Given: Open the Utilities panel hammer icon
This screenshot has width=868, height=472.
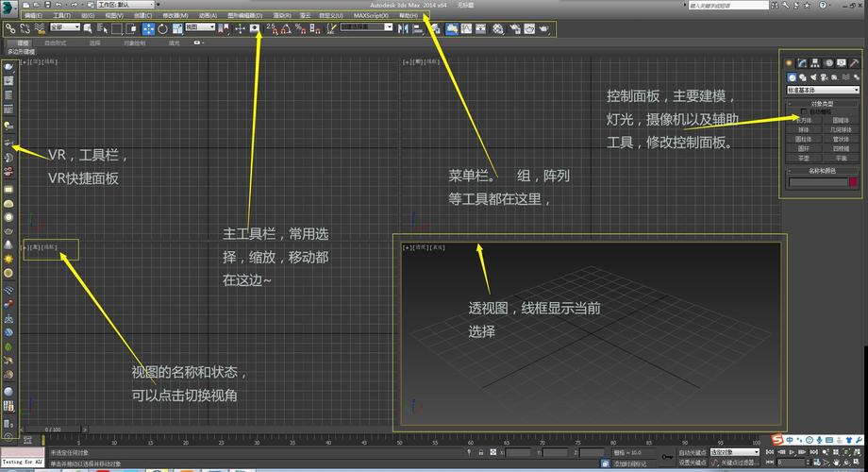Looking at the screenshot, I should [x=853, y=62].
